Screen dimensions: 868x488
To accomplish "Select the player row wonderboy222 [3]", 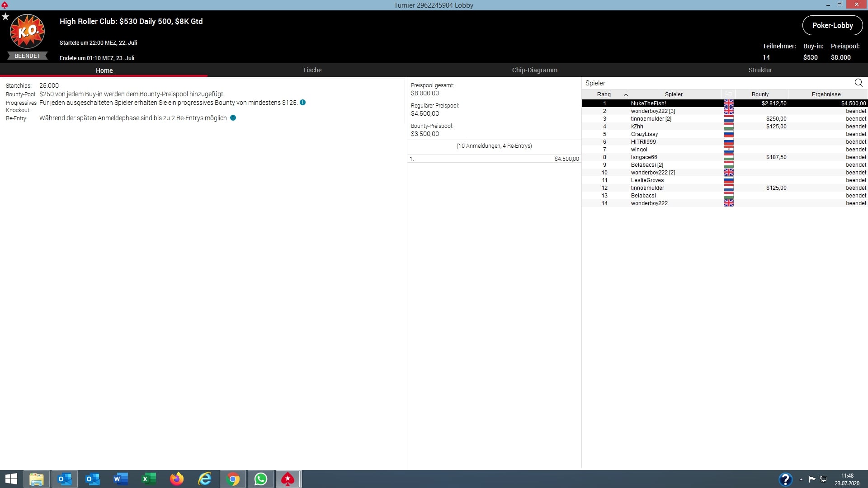I will pos(652,111).
